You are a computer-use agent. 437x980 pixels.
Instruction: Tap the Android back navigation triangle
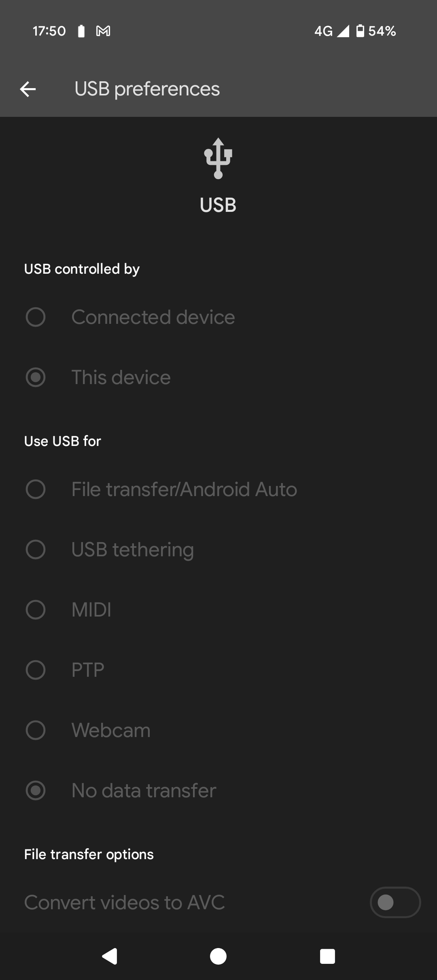(110, 956)
